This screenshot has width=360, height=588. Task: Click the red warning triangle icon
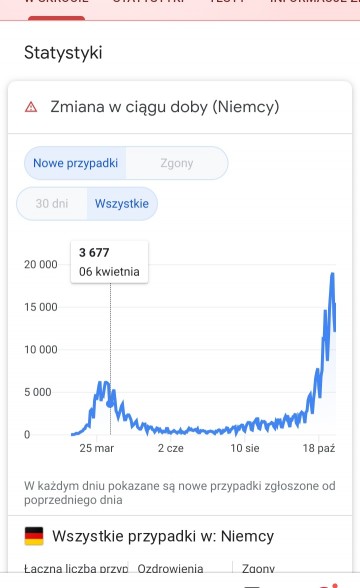[x=31, y=107]
